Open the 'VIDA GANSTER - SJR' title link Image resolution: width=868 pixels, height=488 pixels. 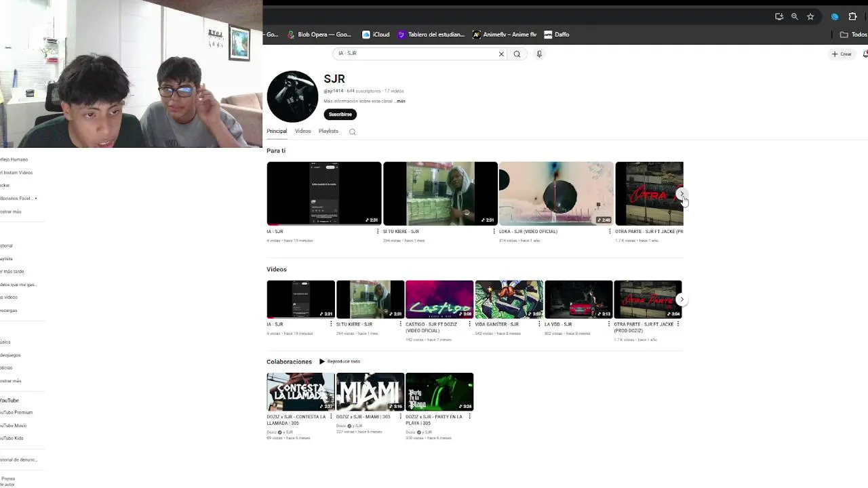(496, 325)
